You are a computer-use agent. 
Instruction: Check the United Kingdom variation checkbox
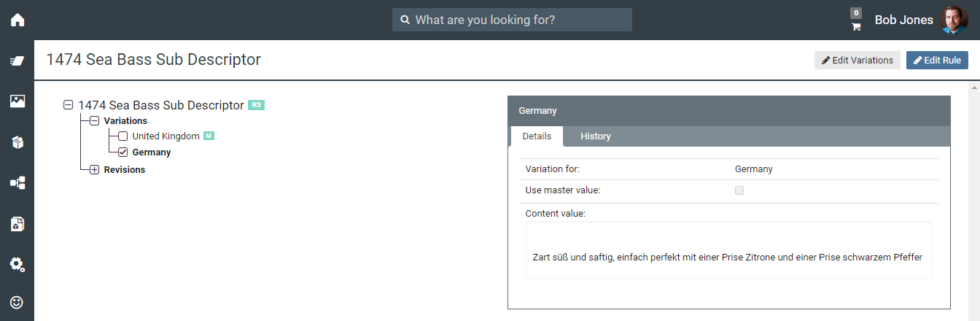tap(122, 136)
